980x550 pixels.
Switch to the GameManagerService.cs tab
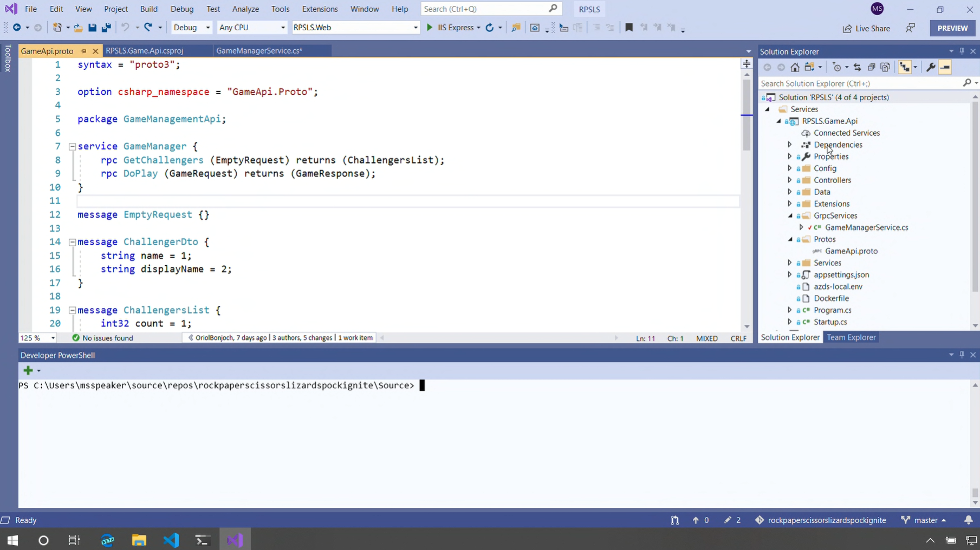(x=259, y=51)
